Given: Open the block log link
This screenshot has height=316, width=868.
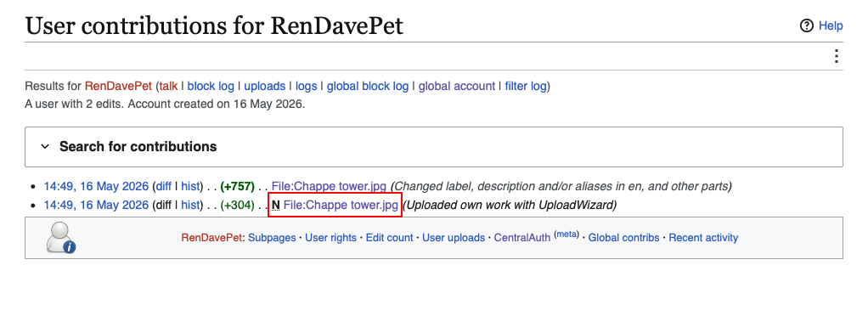Looking at the screenshot, I should (x=211, y=87).
